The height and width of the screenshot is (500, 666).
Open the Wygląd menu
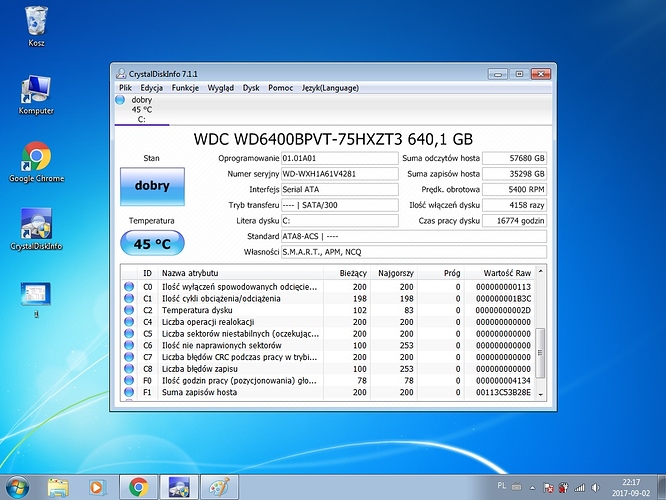[220, 88]
